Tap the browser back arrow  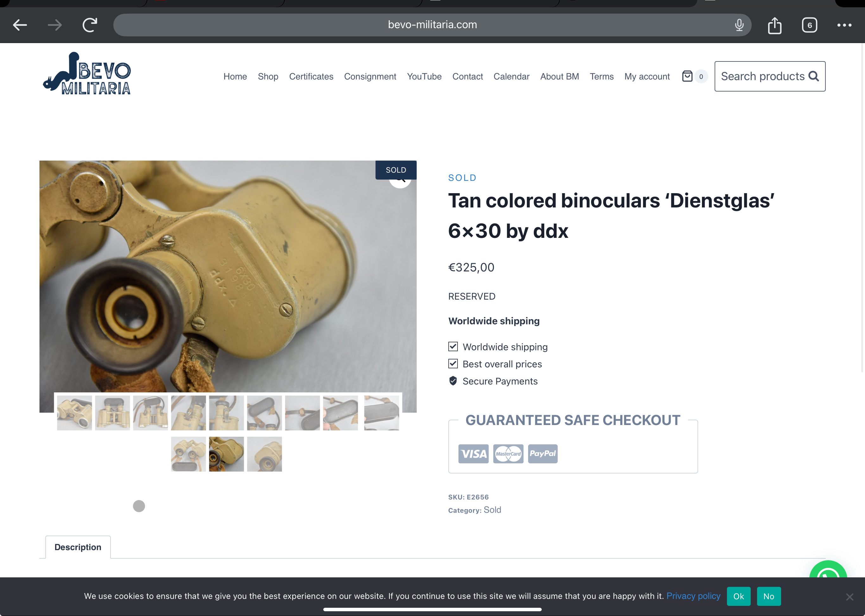point(20,25)
